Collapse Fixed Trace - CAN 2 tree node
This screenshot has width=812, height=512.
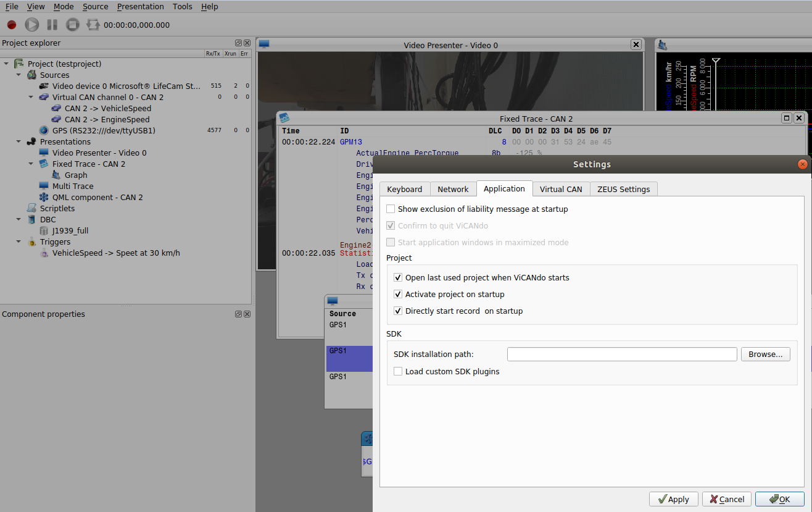click(31, 164)
